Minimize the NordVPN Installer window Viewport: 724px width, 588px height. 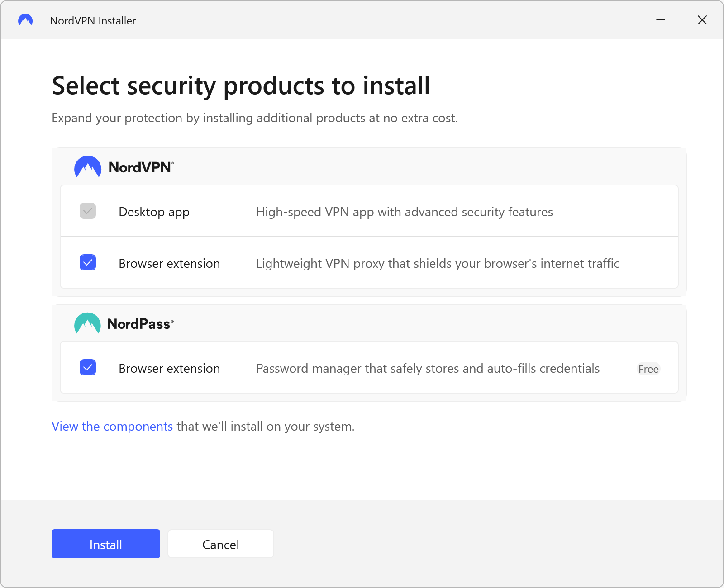point(661,20)
